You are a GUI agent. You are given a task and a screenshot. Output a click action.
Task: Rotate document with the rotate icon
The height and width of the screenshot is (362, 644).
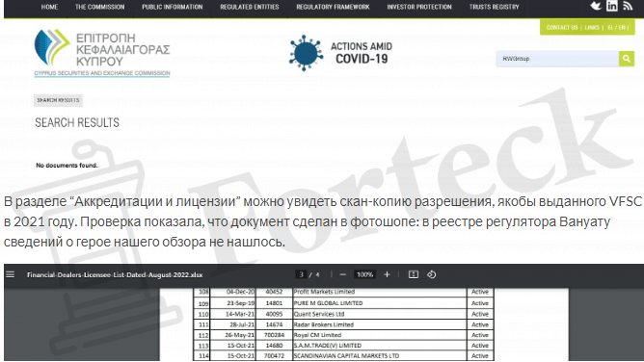[431, 274]
